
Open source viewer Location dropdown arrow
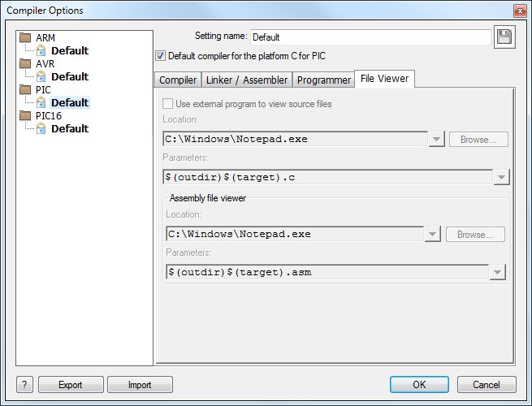[x=437, y=139]
